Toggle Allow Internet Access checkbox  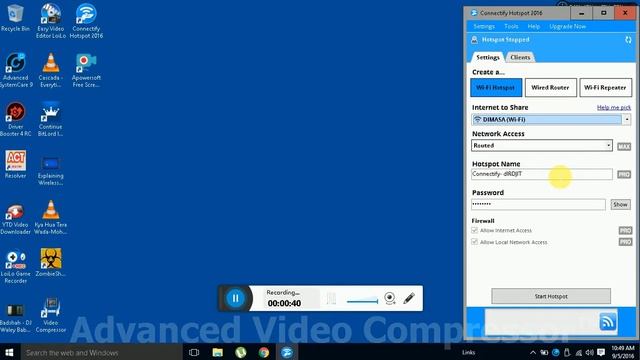[474, 231]
